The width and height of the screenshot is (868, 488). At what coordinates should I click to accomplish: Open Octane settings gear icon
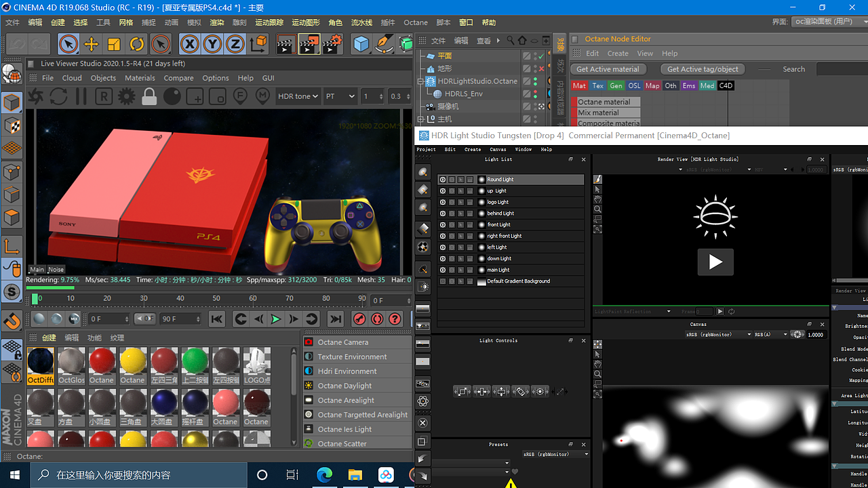click(127, 96)
